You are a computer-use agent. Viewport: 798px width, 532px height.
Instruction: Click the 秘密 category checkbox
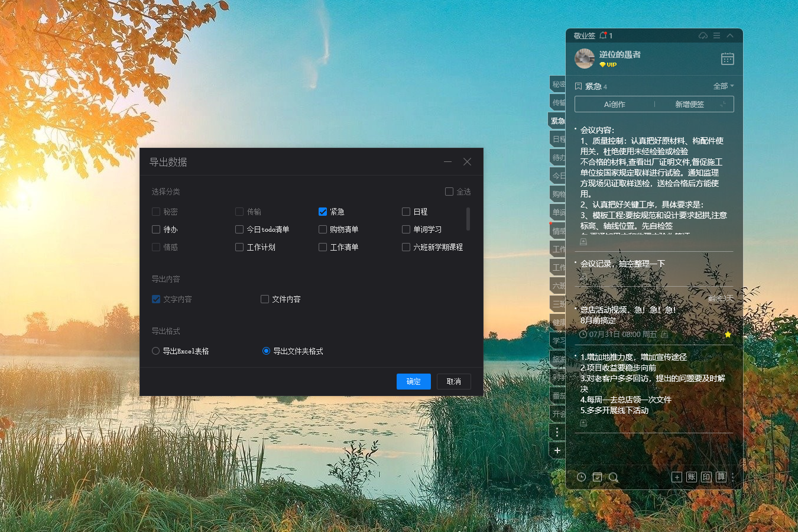coord(156,212)
